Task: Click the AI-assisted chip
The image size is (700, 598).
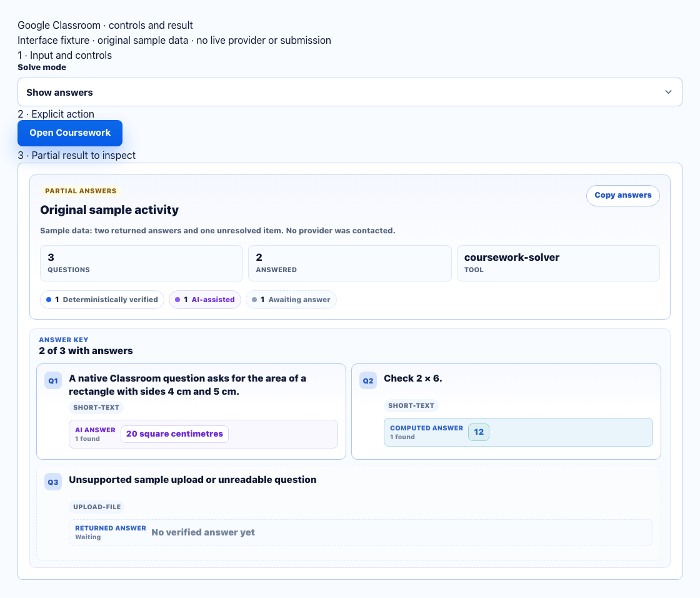Action: pyautogui.click(x=205, y=300)
